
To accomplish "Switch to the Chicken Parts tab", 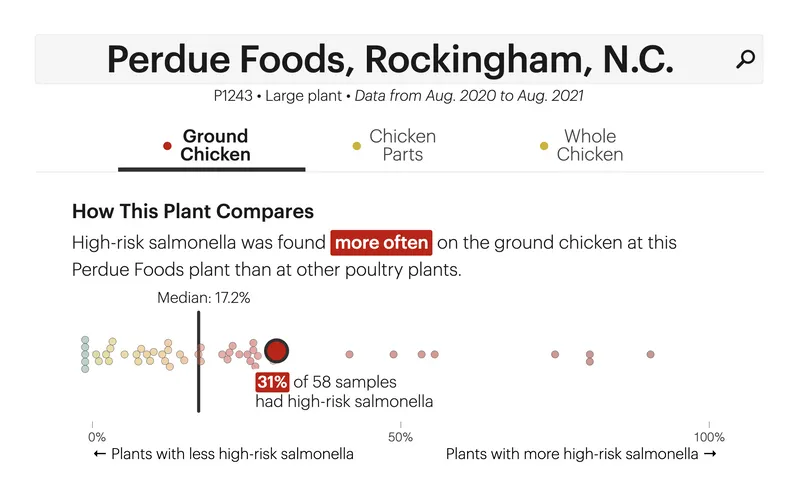I will click(394, 145).
